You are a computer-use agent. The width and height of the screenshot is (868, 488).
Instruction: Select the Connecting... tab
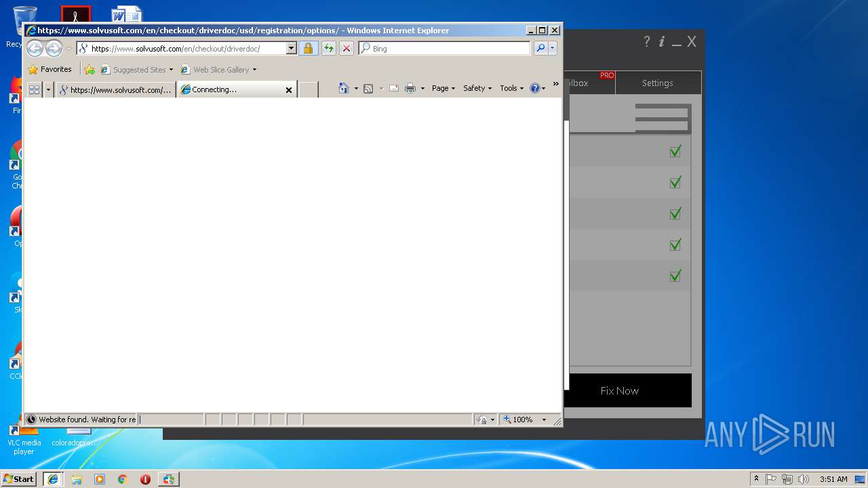tap(231, 89)
